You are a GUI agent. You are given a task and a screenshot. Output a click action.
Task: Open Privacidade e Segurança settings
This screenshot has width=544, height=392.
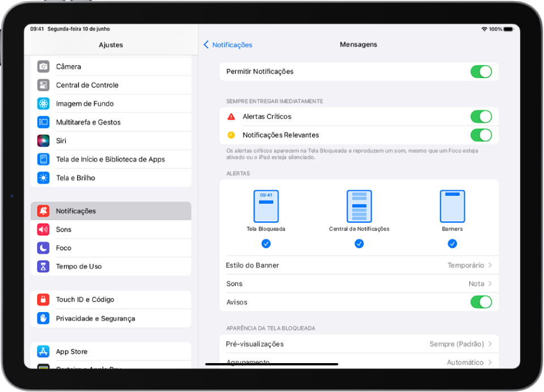(111, 318)
